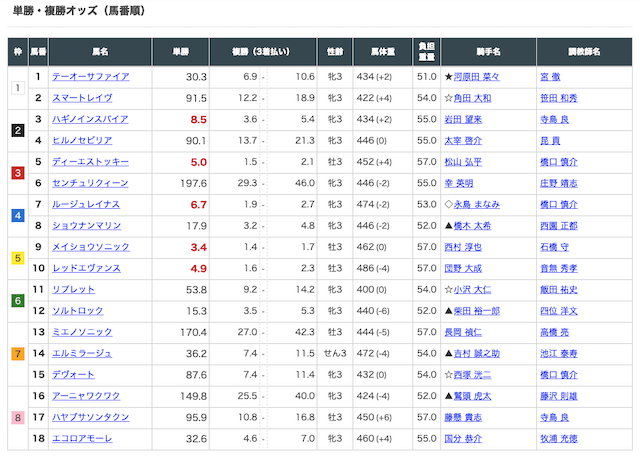
Task: Open ディーエストッキー horse page
Action: (x=92, y=162)
